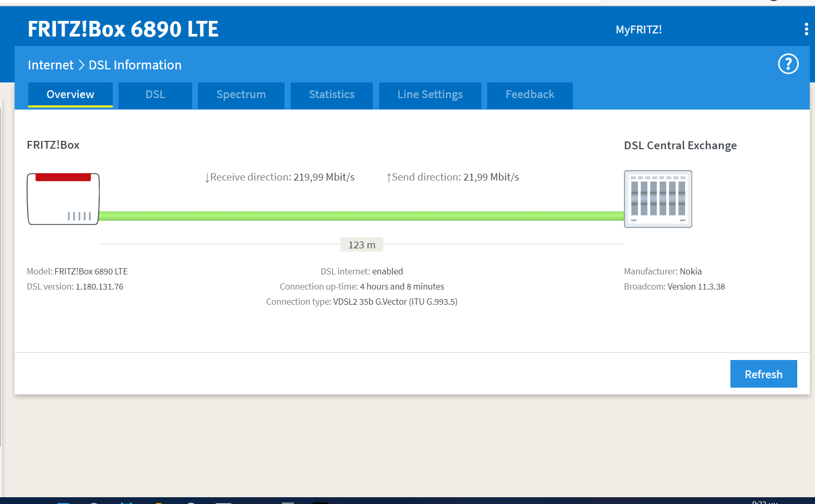The image size is (815, 504).
Task: Click the FRITZ!Box router device image
Action: click(x=63, y=199)
